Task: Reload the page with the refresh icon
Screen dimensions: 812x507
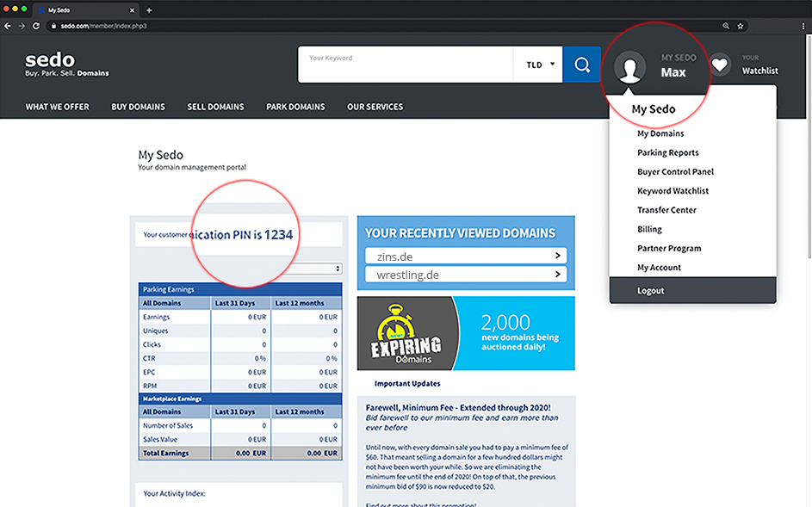Action: coord(35,26)
